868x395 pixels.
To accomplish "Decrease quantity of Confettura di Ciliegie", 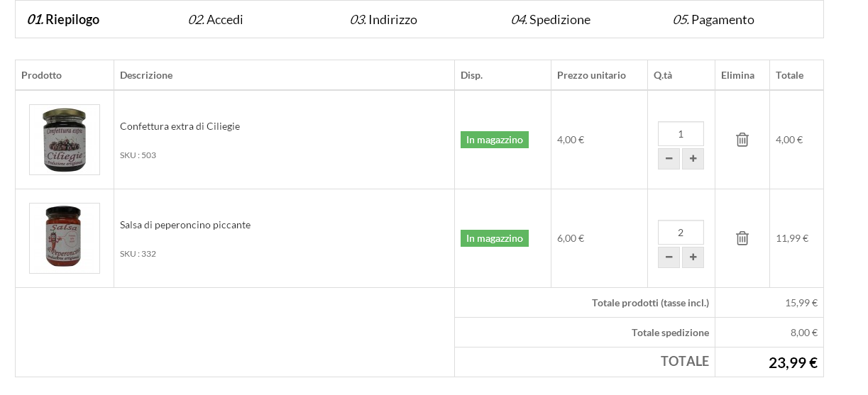I will (669, 159).
